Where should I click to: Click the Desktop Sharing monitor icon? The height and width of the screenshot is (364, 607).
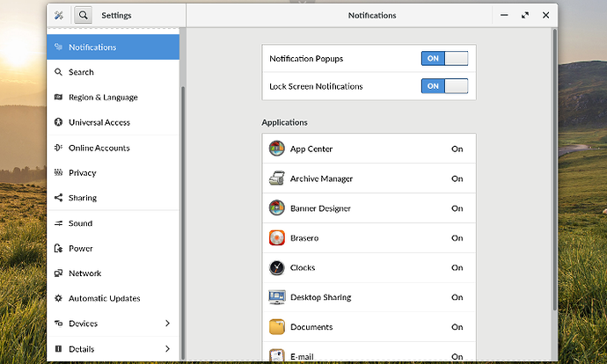[x=276, y=297]
